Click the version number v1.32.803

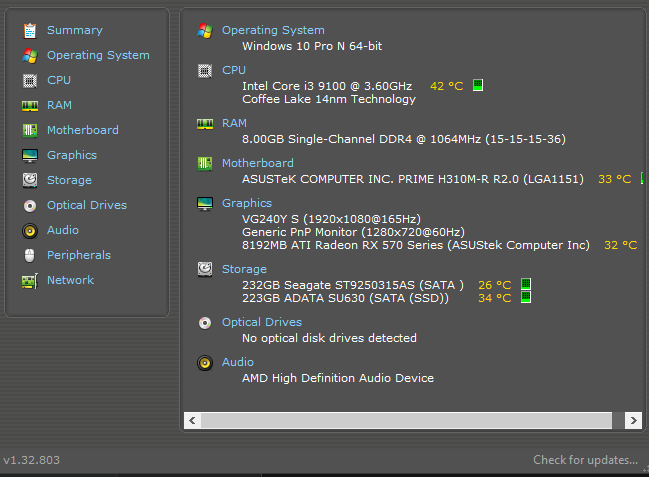pos(31,460)
